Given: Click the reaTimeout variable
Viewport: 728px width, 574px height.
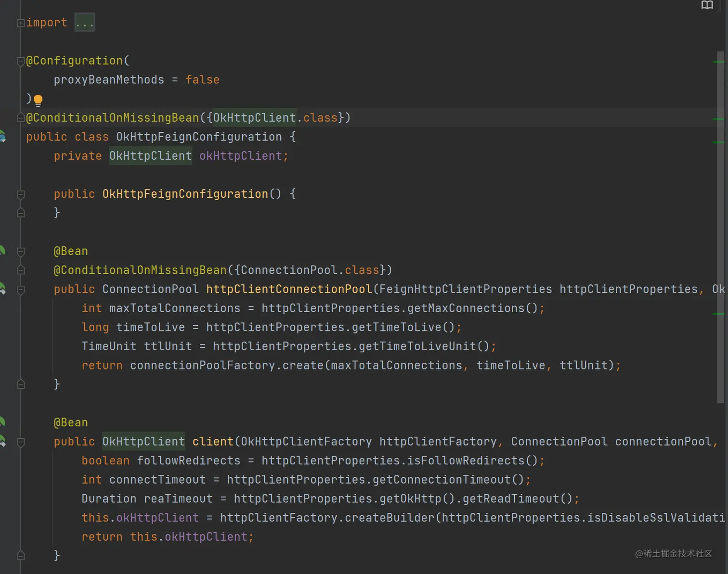Looking at the screenshot, I should [x=178, y=499].
